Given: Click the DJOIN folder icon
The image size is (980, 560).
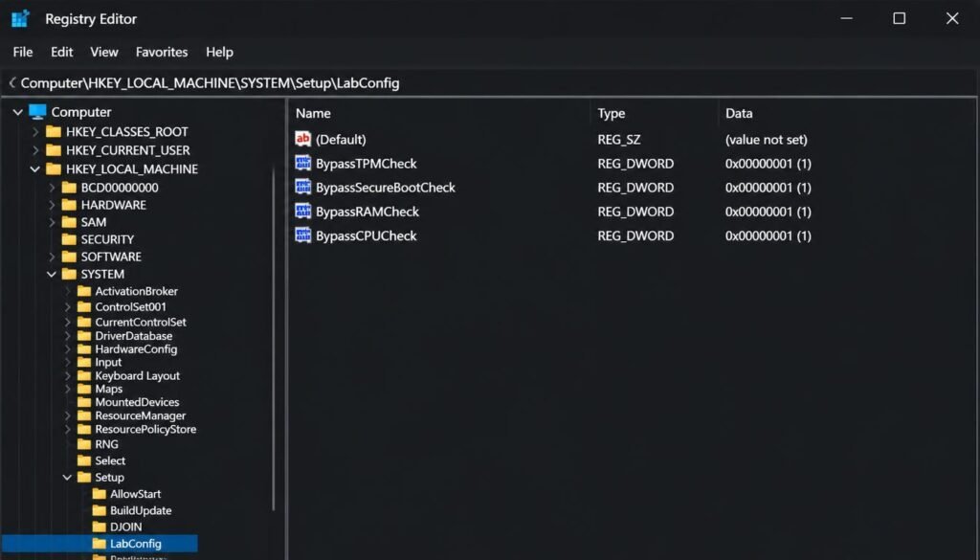Looking at the screenshot, I should (99, 527).
